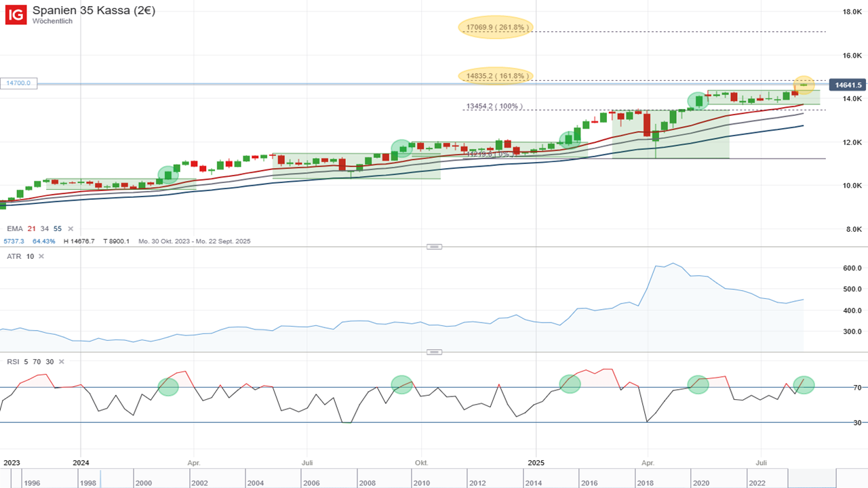Click the RSI axis level 70 label
Screen dimensions: 868x488
858,388
